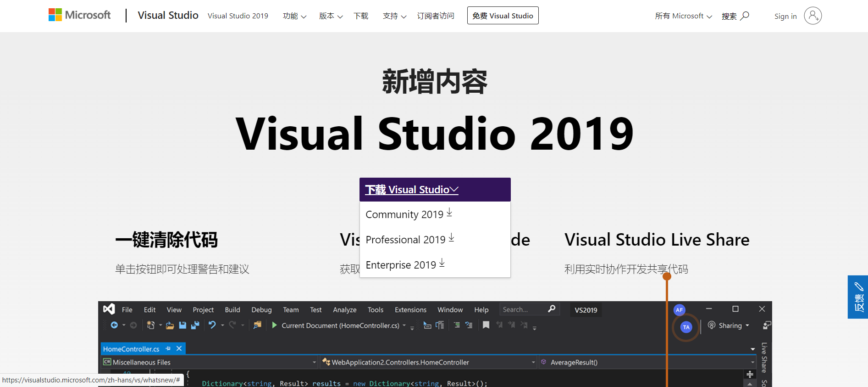Viewport: 868px width, 387px height.
Task: Click the Save floppy disk icon
Action: (182, 325)
